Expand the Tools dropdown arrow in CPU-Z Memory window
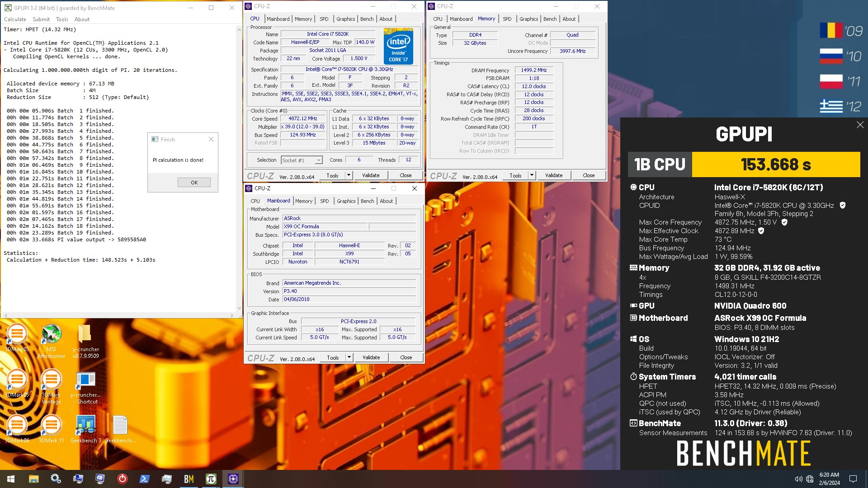Image resolution: width=868 pixels, height=488 pixels. point(532,175)
